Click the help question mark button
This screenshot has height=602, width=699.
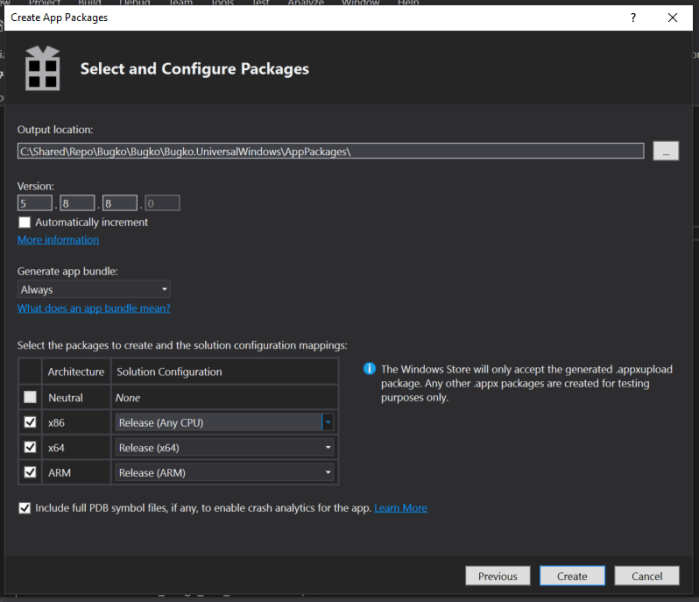[633, 17]
